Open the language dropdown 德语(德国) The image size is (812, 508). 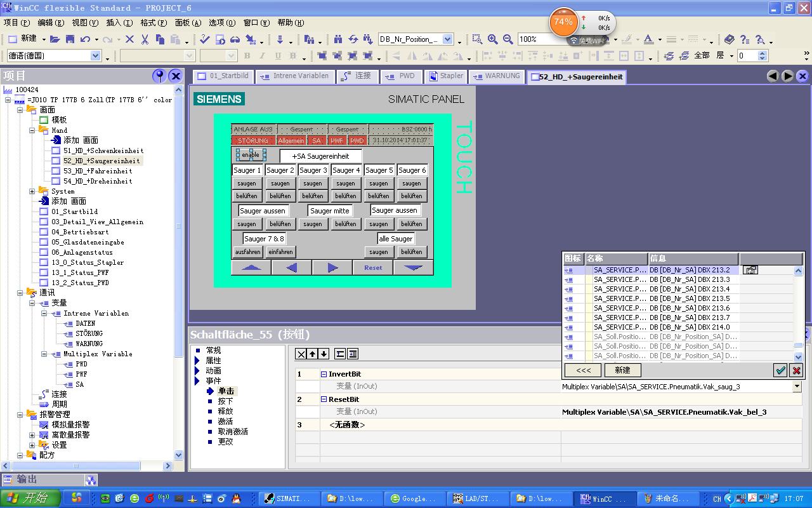coord(96,56)
